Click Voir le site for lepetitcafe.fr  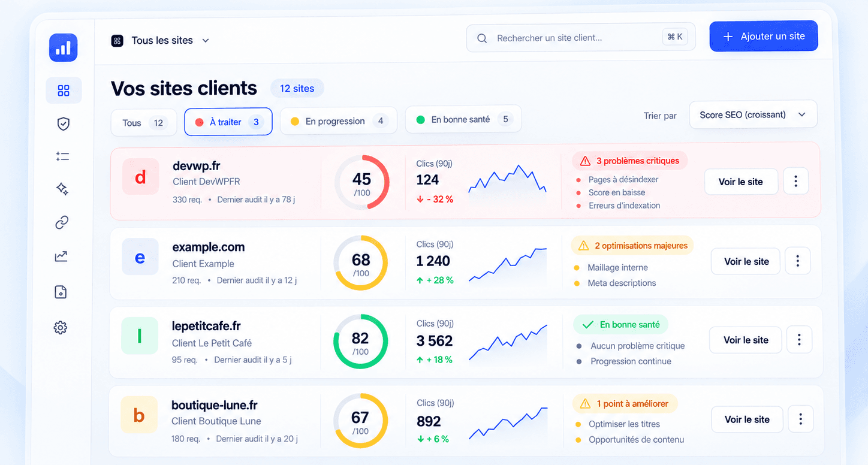tap(746, 340)
